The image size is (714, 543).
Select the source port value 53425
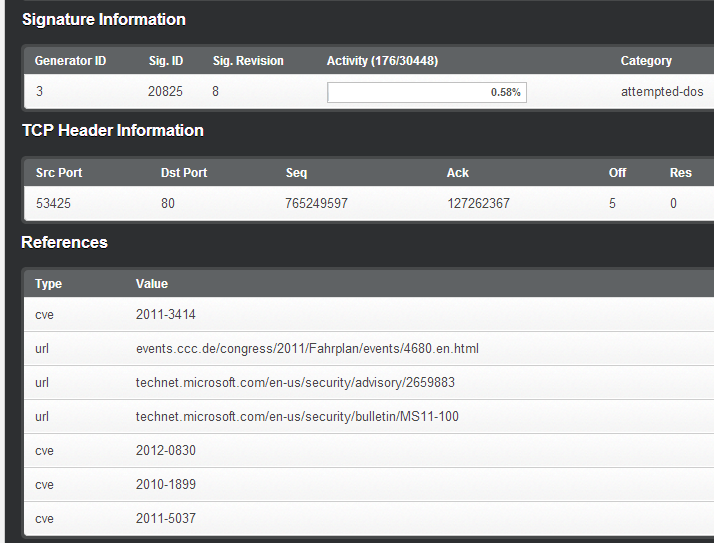54,204
